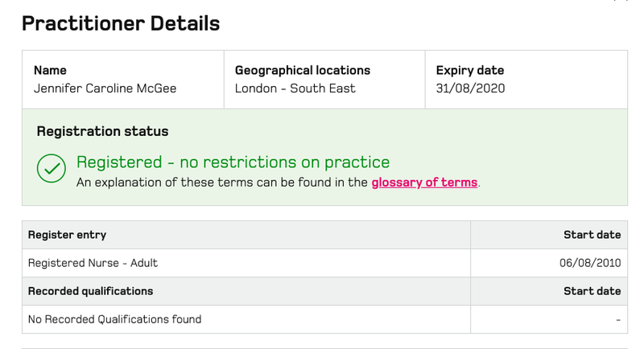The image size is (644, 349).
Task: Select the Geographical locations label
Action: [x=303, y=71]
